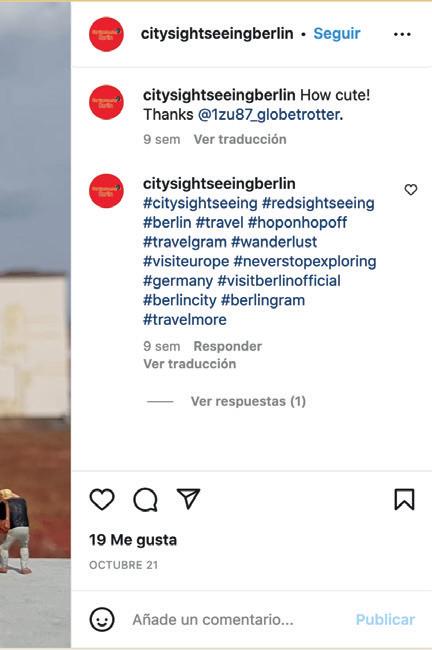The height and width of the screenshot is (650, 432).
Task: Click avatar beside the How cute! caption
Action: point(106,102)
